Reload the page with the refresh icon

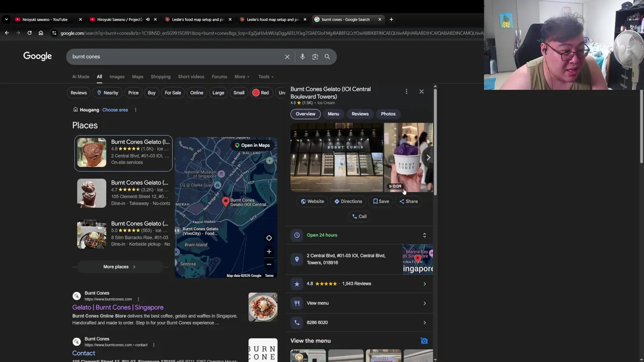point(29,33)
